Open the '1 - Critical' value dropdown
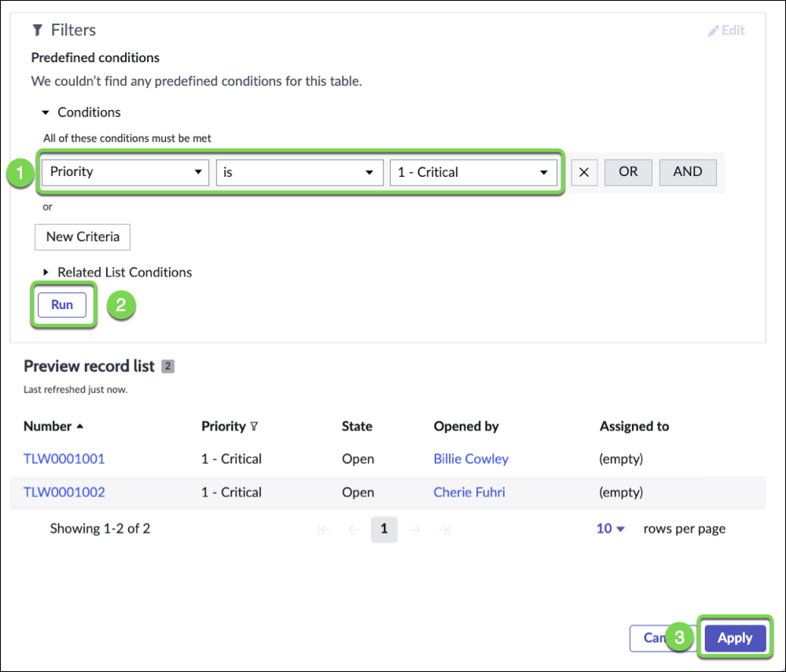 click(x=473, y=172)
